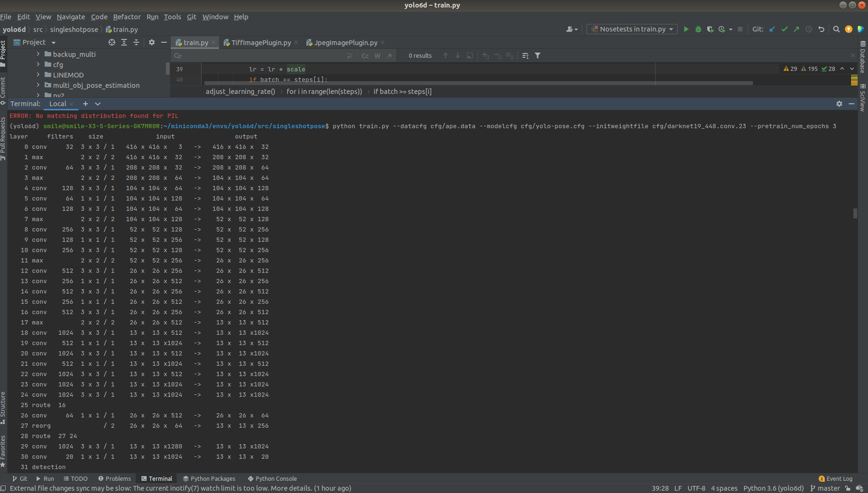Open Project panel gear options
The width and height of the screenshot is (868, 493).
click(152, 42)
